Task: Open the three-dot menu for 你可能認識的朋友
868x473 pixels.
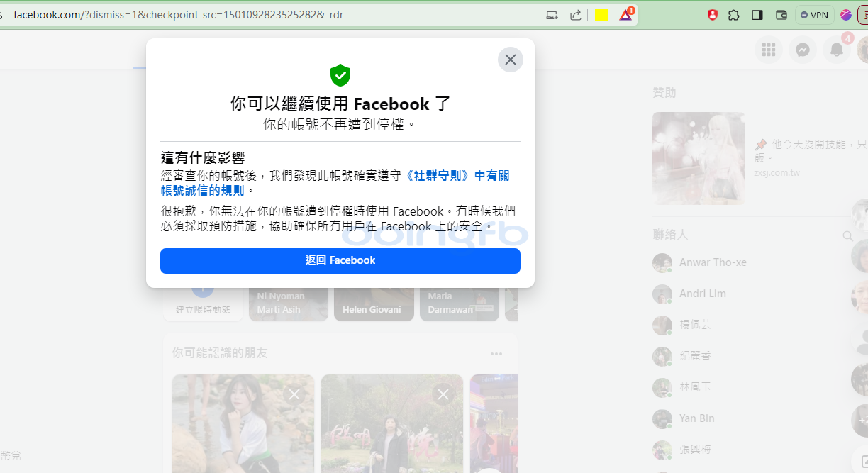Action: click(x=496, y=353)
